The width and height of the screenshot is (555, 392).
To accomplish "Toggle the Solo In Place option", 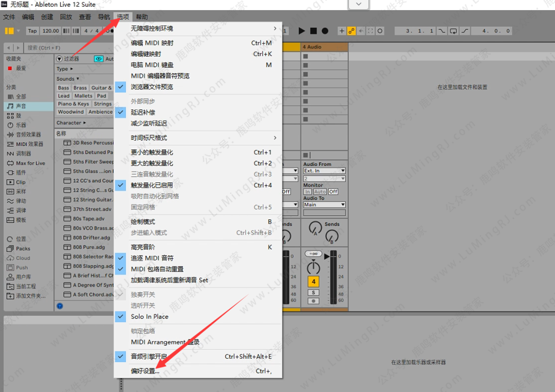I will pos(150,316).
